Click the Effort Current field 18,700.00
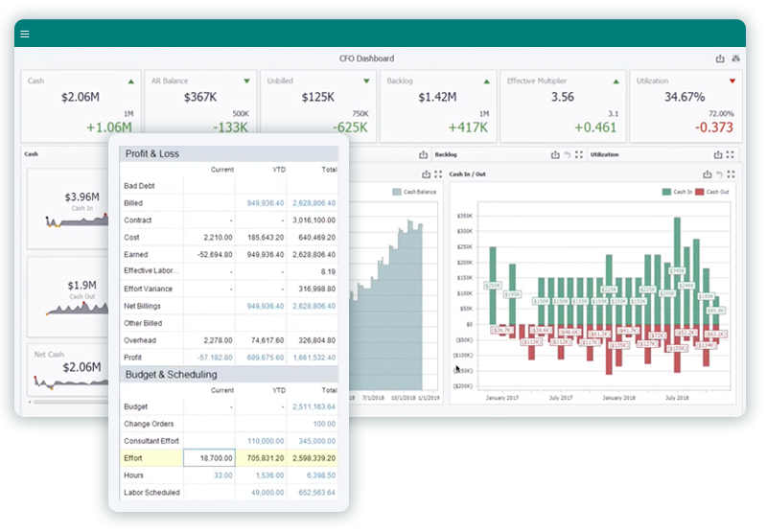The height and width of the screenshot is (532, 767). click(x=209, y=458)
